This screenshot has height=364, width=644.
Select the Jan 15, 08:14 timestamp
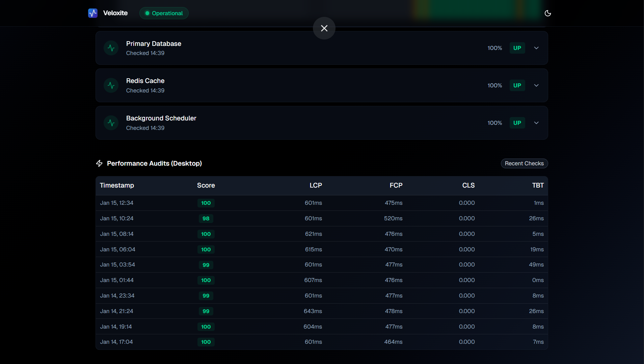tap(116, 234)
